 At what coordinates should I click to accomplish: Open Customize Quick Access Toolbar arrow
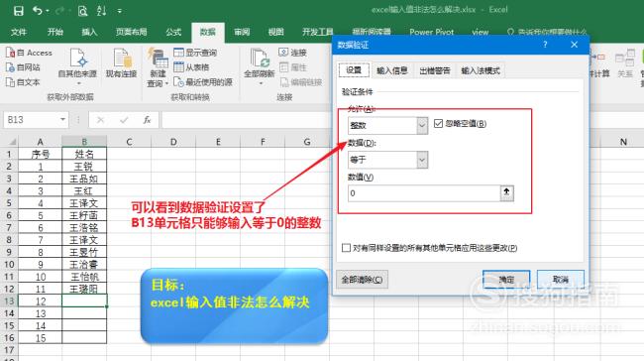[x=120, y=11]
